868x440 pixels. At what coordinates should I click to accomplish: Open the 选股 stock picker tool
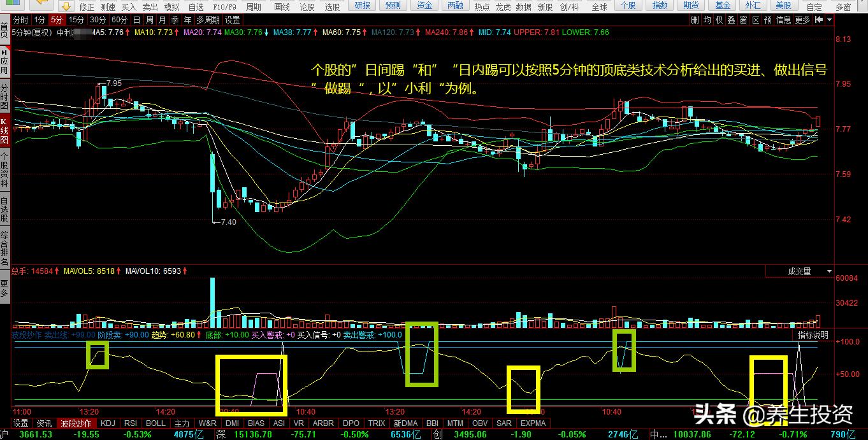pyautogui.click(x=331, y=6)
